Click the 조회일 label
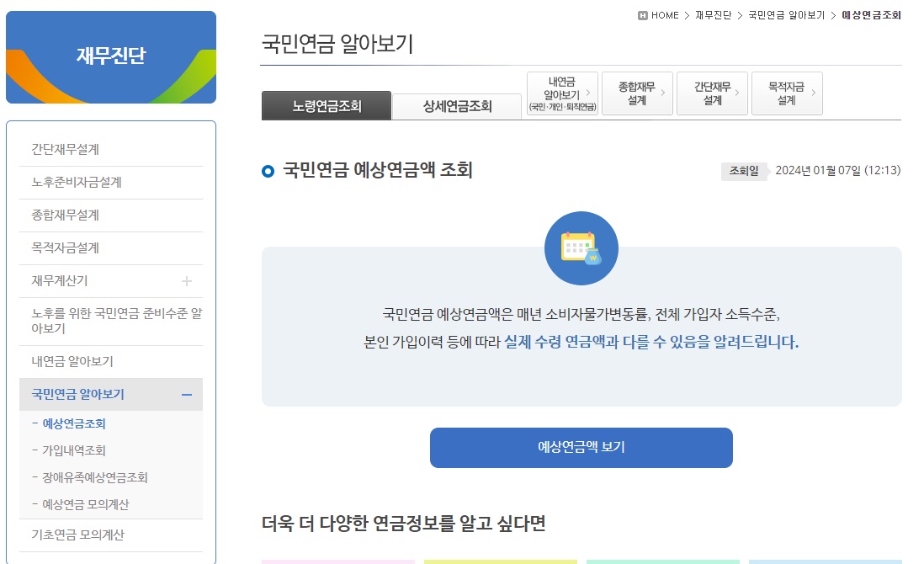This screenshot has width=924, height=564. (744, 171)
